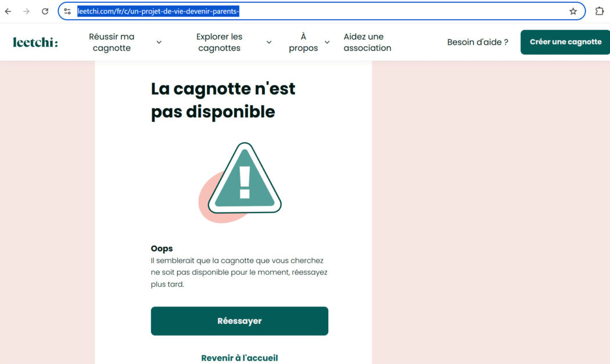Click the leetchi logo
The height and width of the screenshot is (364, 610).
point(35,41)
